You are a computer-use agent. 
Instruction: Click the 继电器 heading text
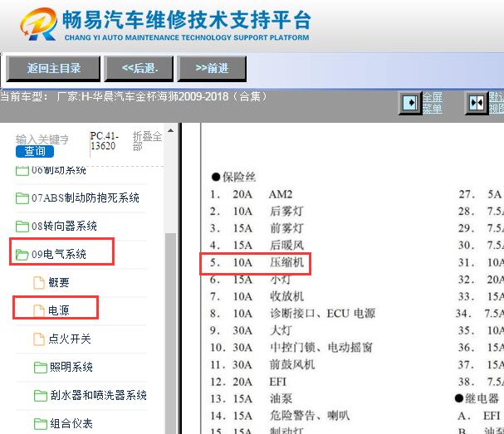pyautogui.click(x=482, y=398)
